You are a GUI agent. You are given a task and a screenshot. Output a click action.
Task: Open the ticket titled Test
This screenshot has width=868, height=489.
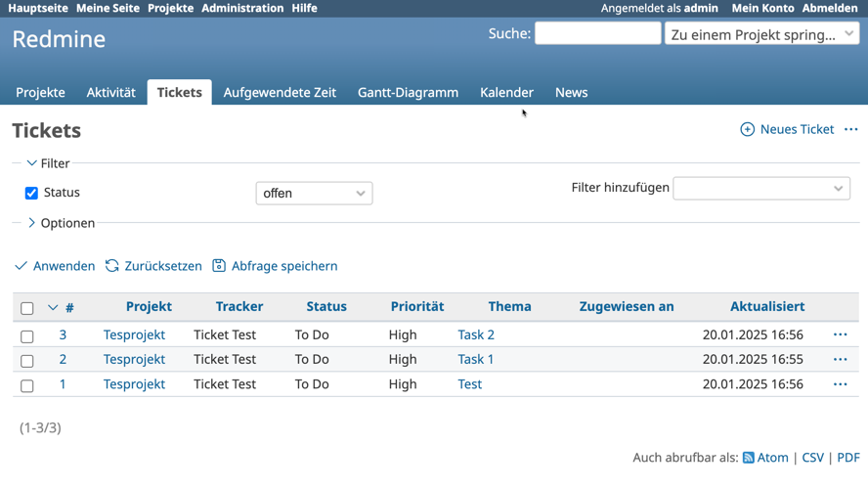470,384
